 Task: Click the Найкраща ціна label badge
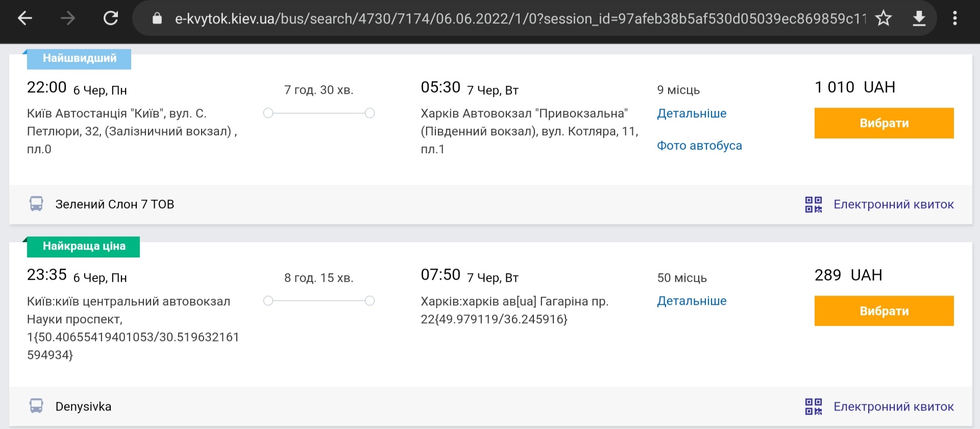coord(84,247)
